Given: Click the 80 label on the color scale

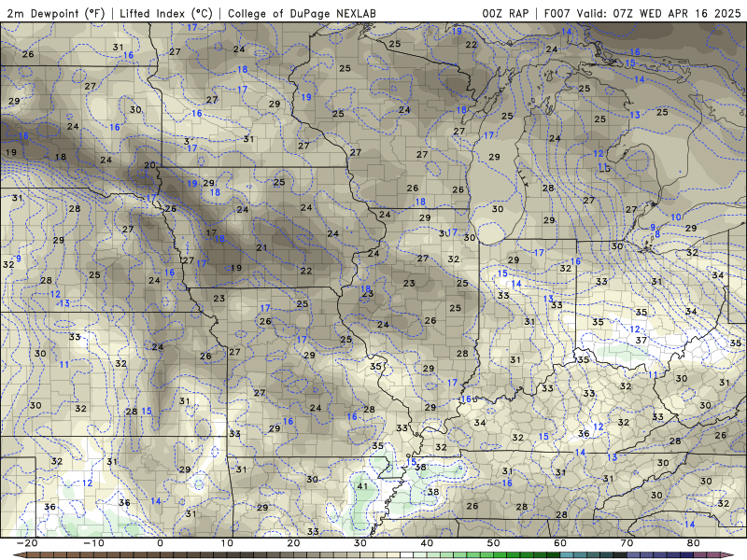Looking at the screenshot, I should 694,543.
